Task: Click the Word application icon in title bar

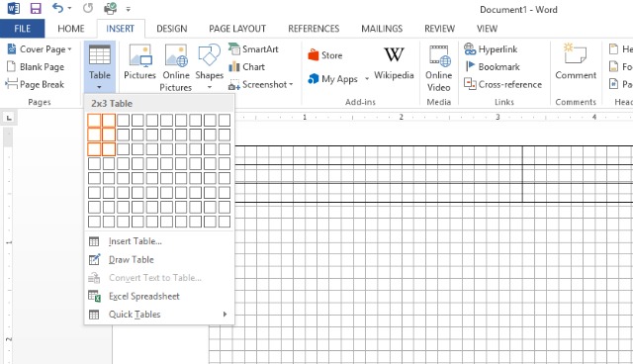Action: [x=13, y=8]
